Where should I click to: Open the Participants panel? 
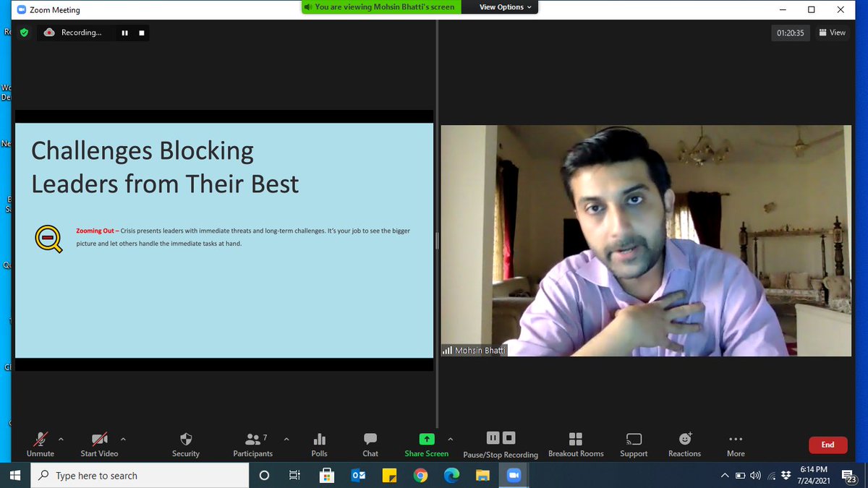(253, 444)
